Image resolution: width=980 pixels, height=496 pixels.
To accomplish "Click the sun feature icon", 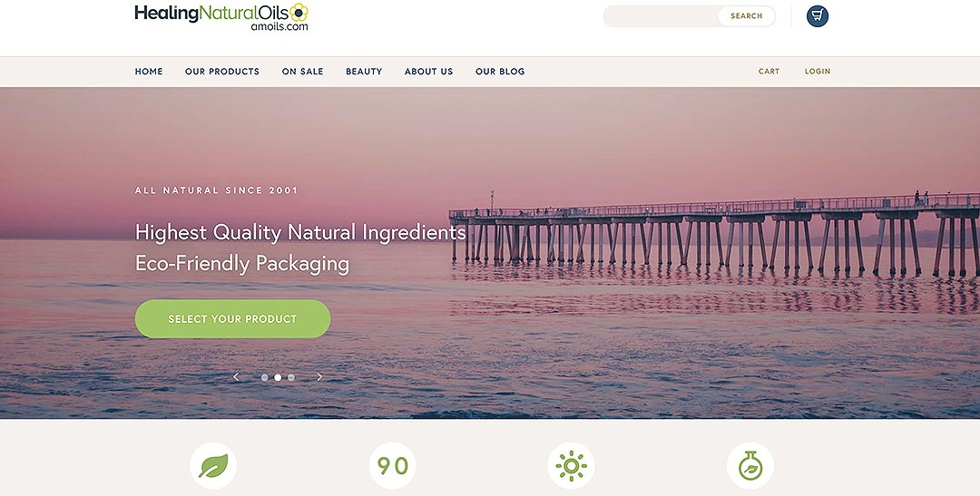I will 572,466.
